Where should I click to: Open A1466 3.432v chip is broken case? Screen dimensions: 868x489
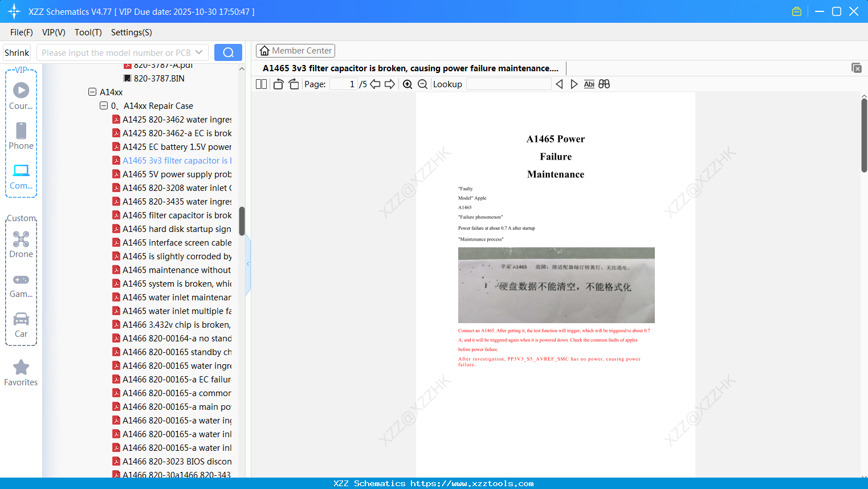click(x=172, y=325)
